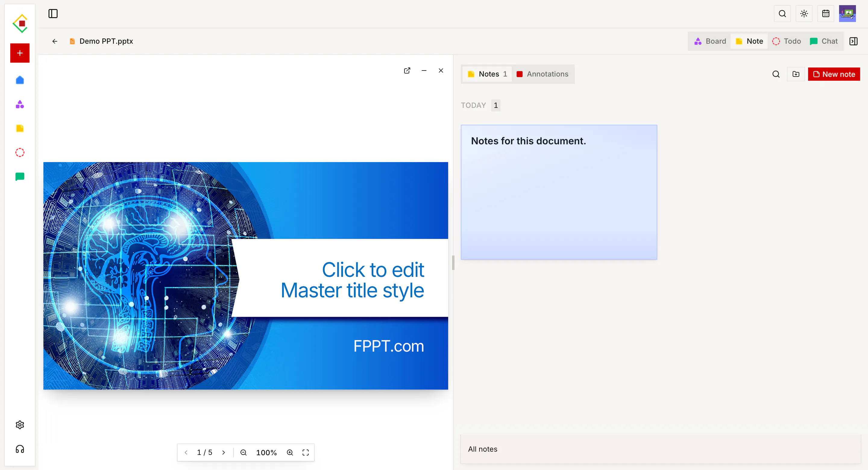Click the 100% zoom level

coord(266,453)
